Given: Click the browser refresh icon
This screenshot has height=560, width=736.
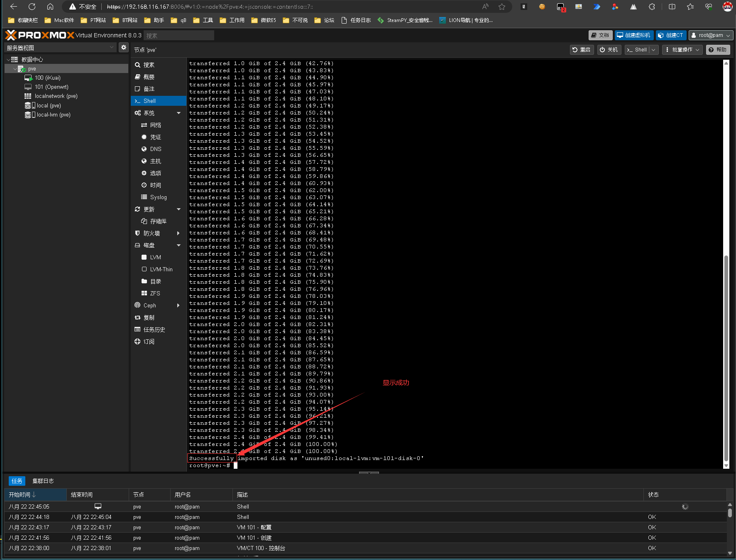Looking at the screenshot, I should pos(32,7).
